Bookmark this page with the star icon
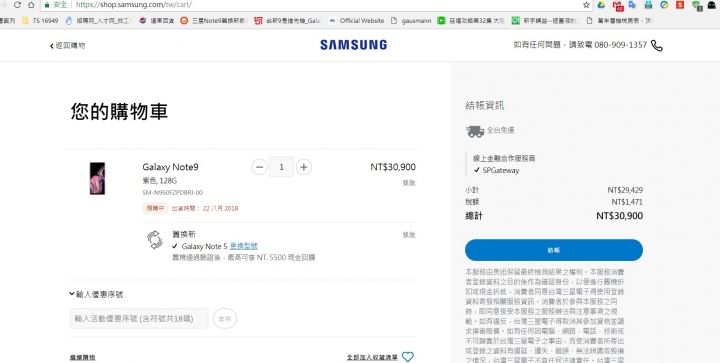Screen dimensions: 720x363 pos(586,5)
